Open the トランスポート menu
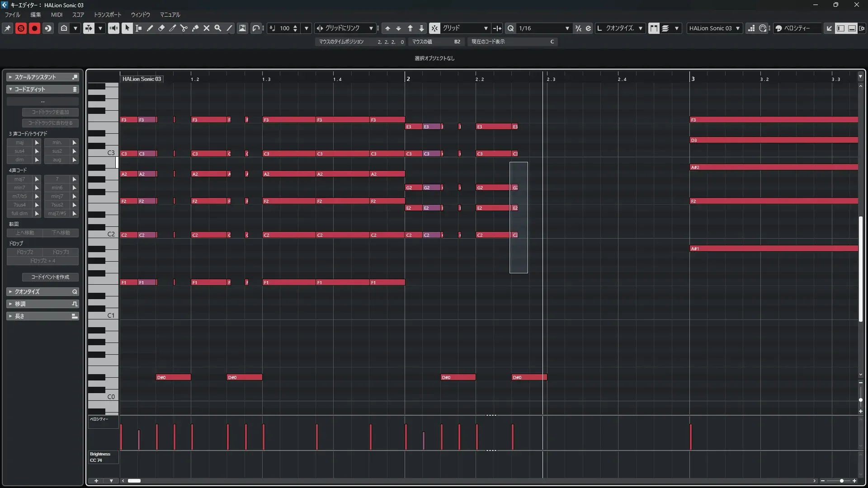This screenshot has width=868, height=488. pyautogui.click(x=108, y=14)
